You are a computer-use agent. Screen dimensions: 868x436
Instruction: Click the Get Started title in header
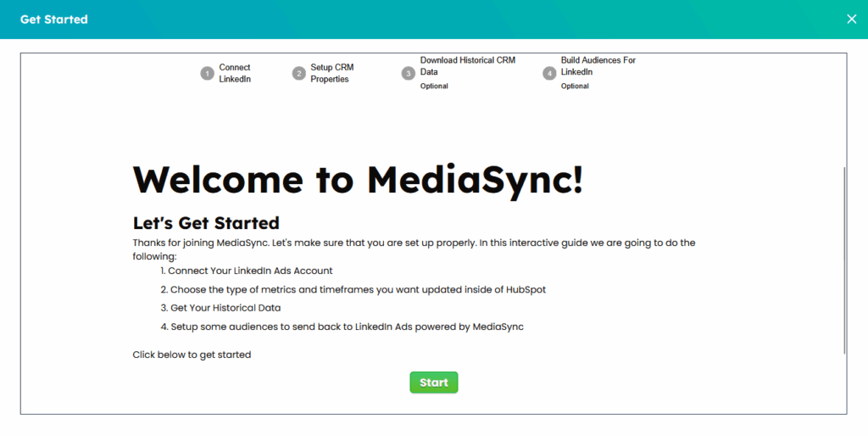53,20
